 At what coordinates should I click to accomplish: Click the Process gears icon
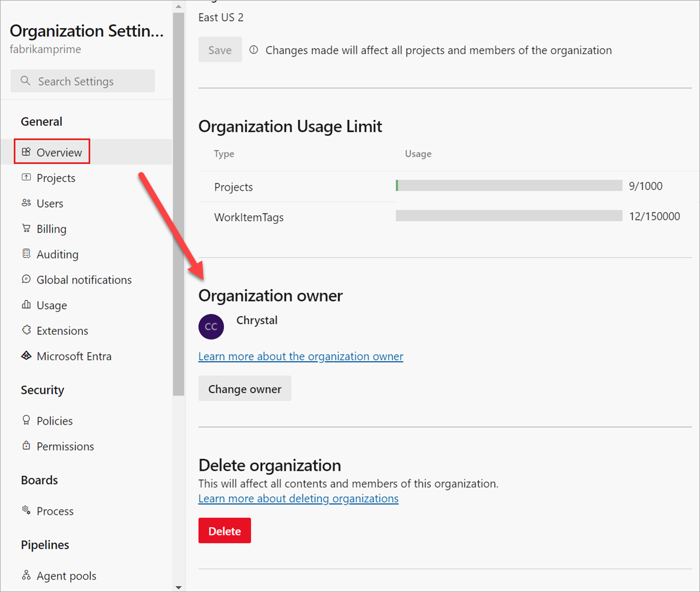tap(26, 510)
